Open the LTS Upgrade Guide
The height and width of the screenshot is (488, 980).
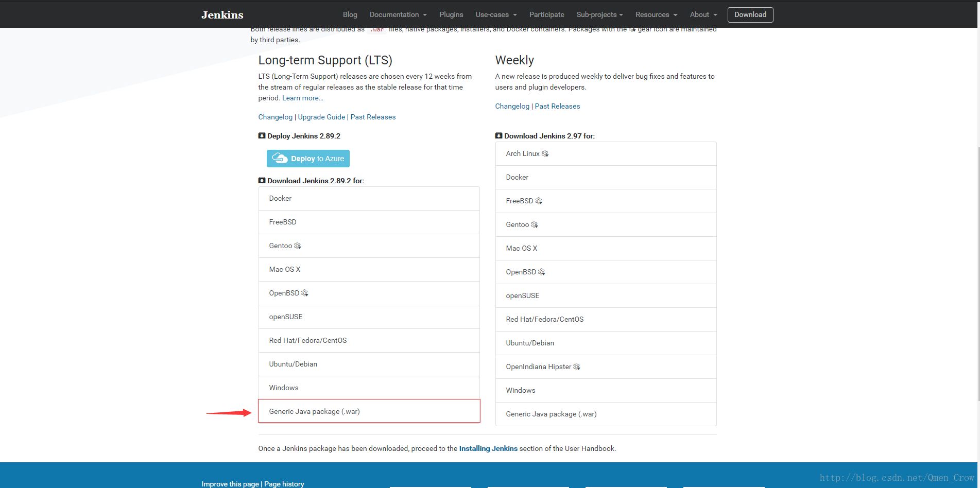pos(321,117)
